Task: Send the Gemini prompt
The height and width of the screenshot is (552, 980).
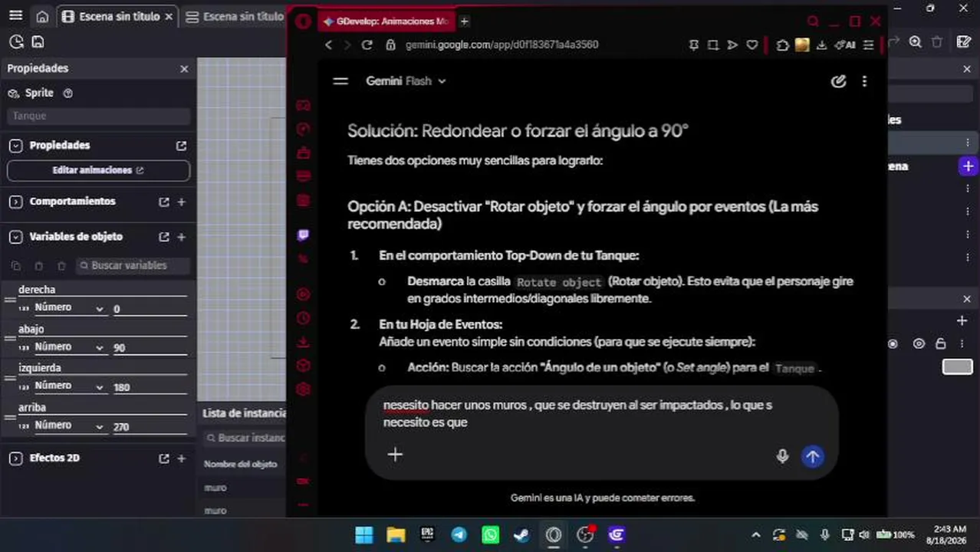Action: 812,456
